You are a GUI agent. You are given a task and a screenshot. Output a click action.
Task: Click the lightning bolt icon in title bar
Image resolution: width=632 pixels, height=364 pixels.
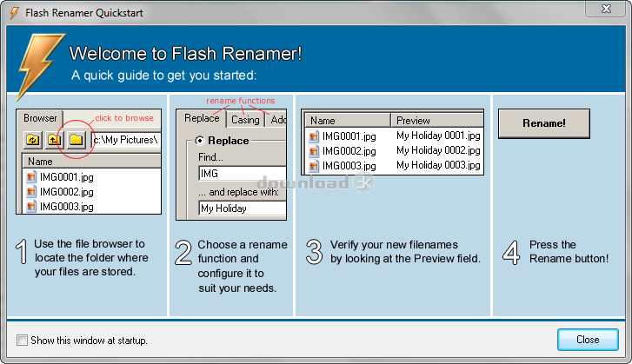pyautogui.click(x=15, y=13)
